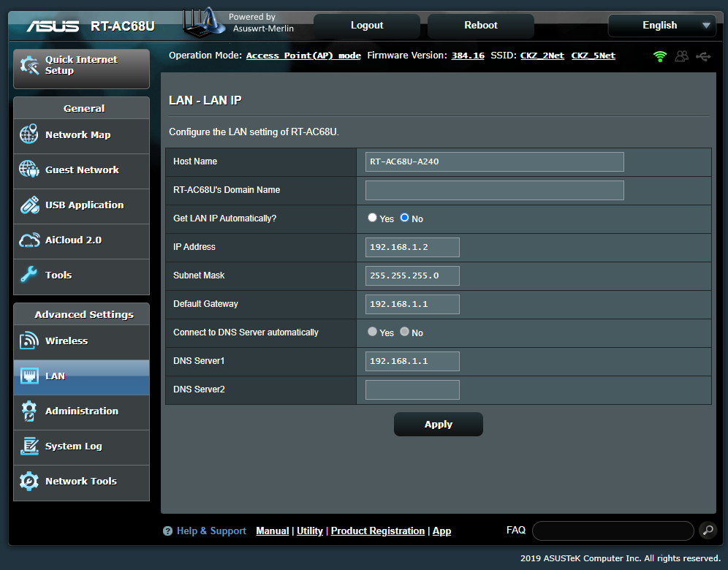The width and height of the screenshot is (728, 570).
Task: Click the FAQ search box
Action: point(613,531)
